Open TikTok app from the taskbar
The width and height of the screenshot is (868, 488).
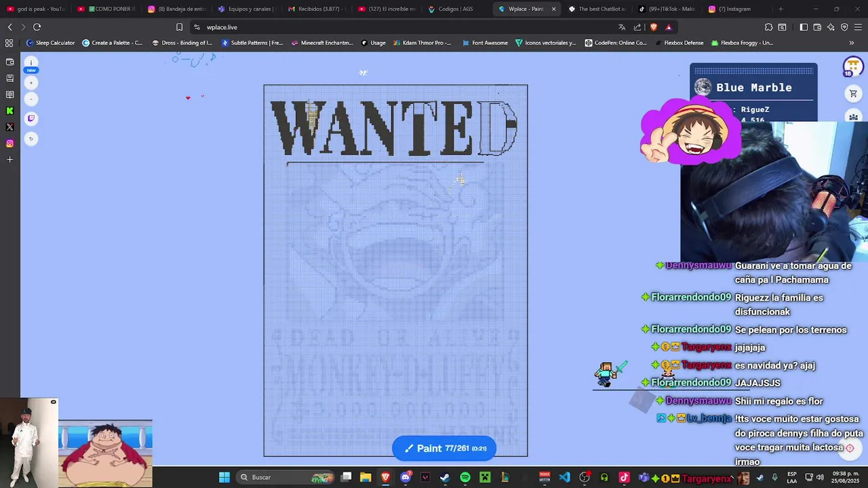point(624,477)
